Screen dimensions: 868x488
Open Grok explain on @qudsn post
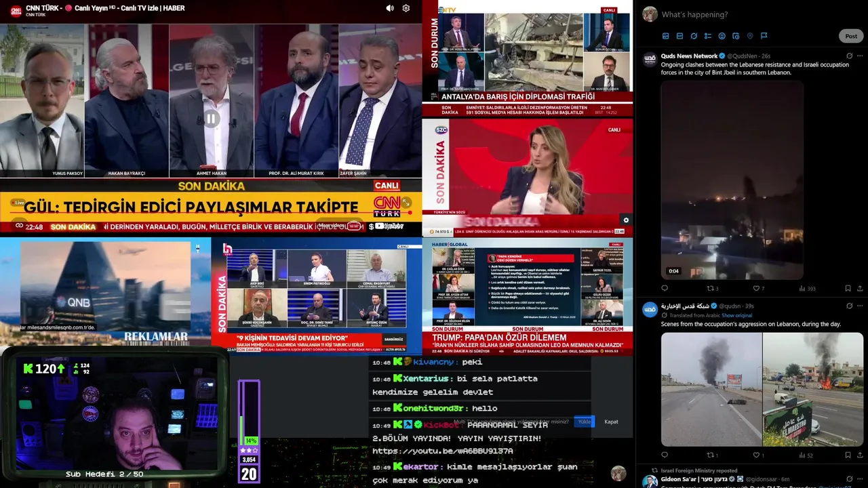point(850,306)
